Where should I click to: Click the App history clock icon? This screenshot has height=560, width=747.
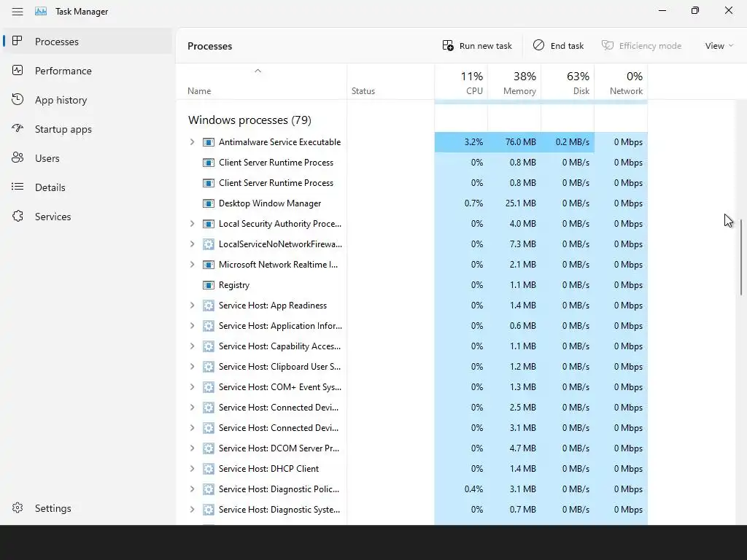click(x=18, y=99)
